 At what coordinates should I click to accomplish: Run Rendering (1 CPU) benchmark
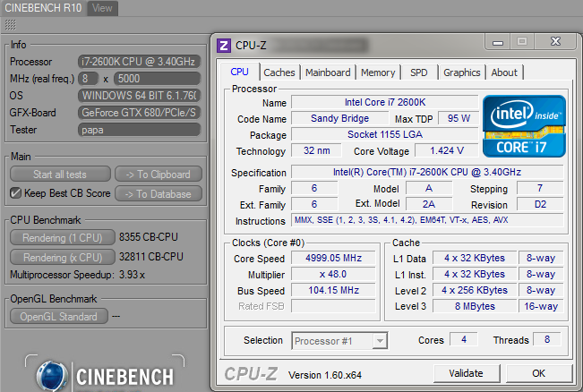[62, 238]
